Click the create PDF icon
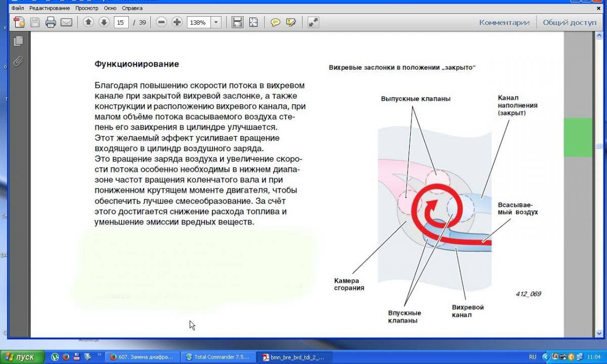 (19, 22)
